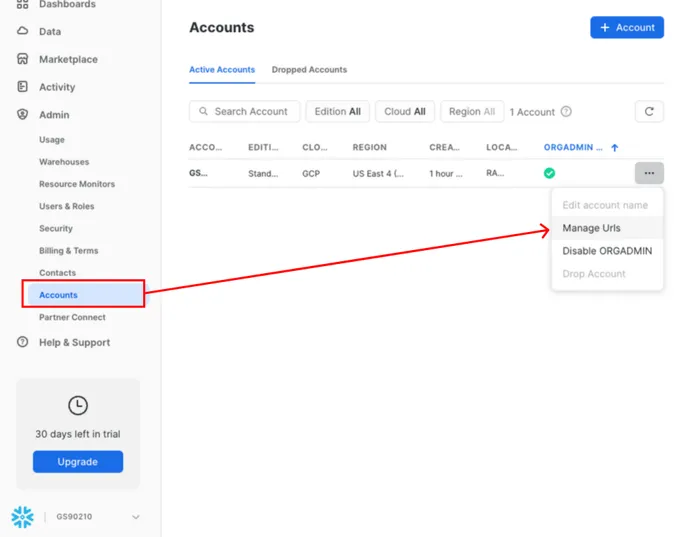Click the Marketplace store icon
The image size is (688, 537).
pyautogui.click(x=22, y=59)
